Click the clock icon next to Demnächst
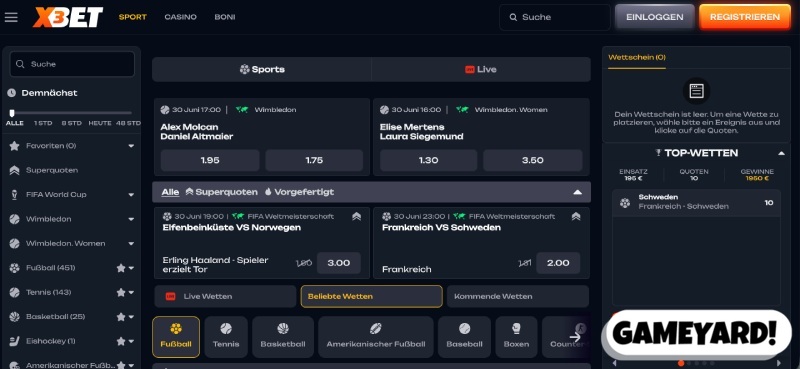This screenshot has width=800, height=369. [12, 93]
